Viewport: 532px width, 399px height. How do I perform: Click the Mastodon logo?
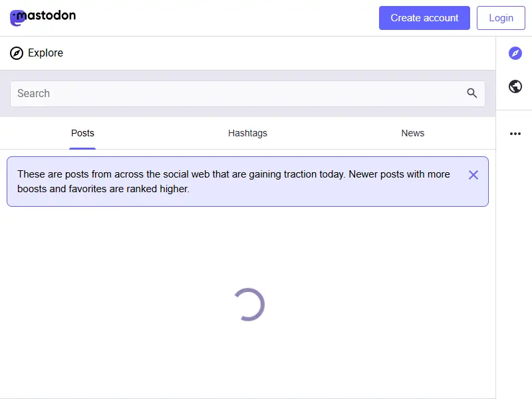tap(43, 18)
